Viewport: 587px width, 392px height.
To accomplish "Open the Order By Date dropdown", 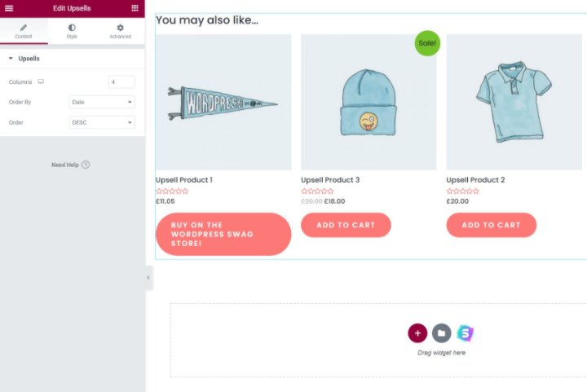I will pos(102,102).
